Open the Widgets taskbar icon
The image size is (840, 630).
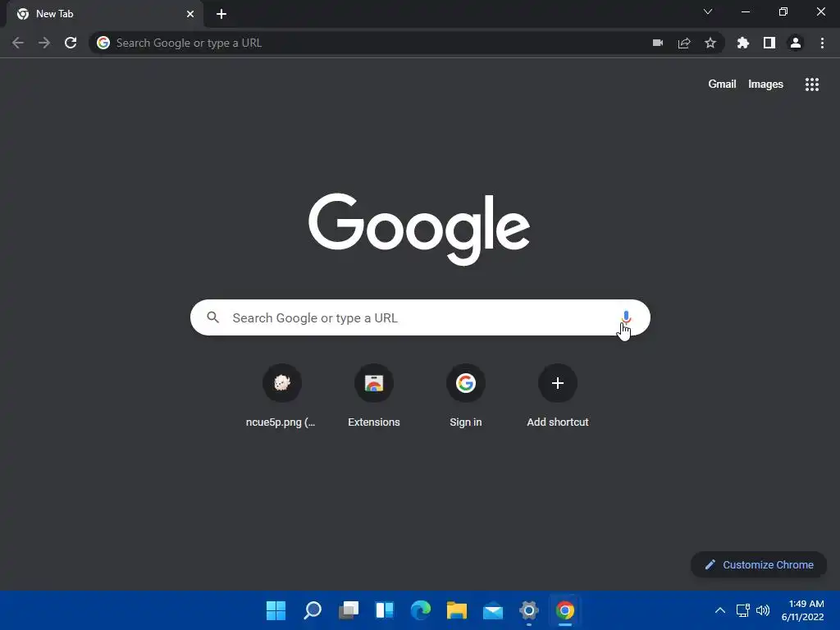coord(385,610)
